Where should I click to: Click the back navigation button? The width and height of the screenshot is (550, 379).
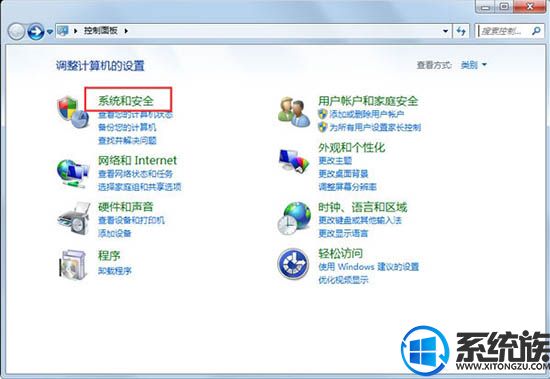(16, 32)
